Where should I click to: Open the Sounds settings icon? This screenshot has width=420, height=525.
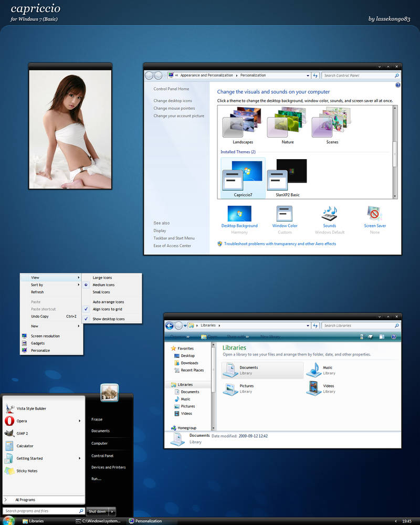coord(330,214)
